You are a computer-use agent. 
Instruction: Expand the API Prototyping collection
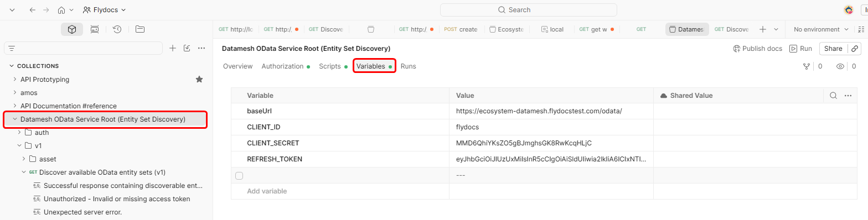pos(15,80)
